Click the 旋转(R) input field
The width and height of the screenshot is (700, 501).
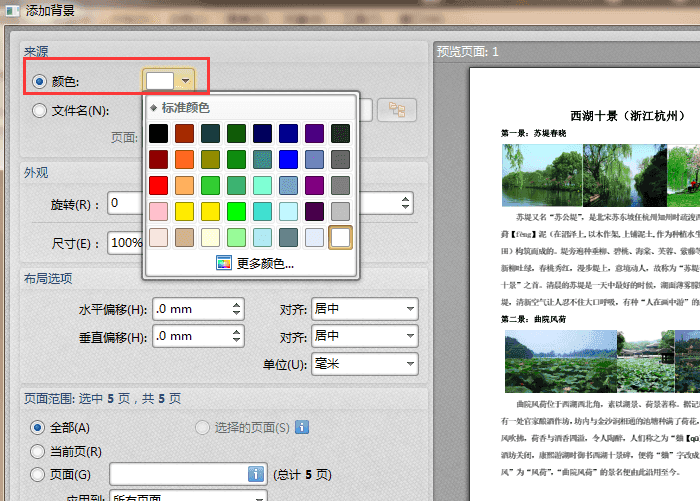pyautogui.click(x=125, y=203)
